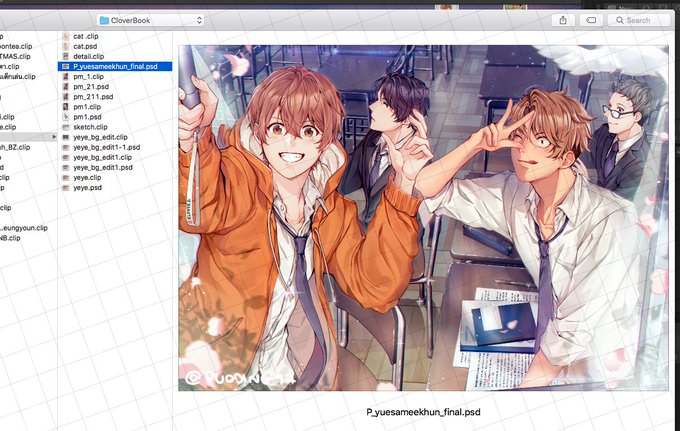Select the file pm1.clip
The height and width of the screenshot is (431, 680).
(87, 107)
